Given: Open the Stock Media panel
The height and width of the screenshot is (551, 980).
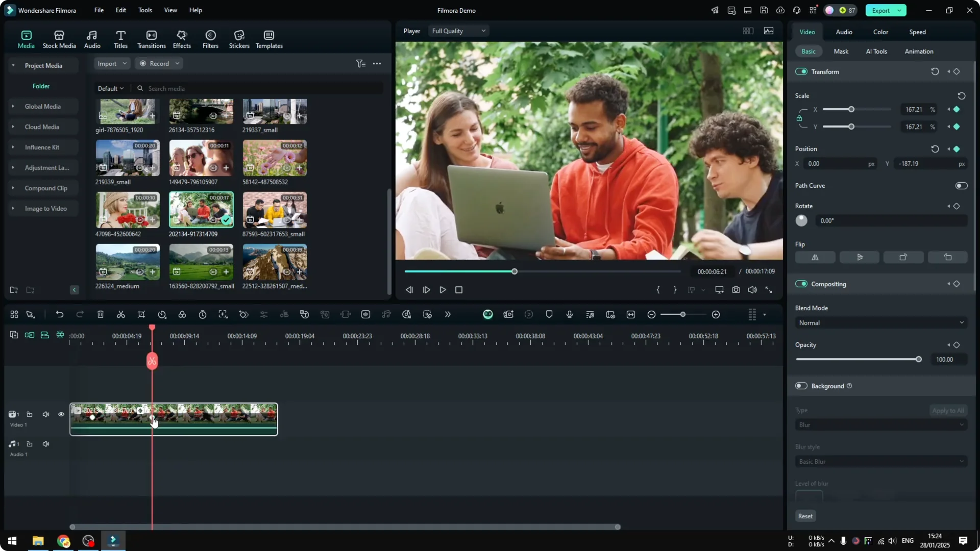Looking at the screenshot, I should (x=59, y=38).
